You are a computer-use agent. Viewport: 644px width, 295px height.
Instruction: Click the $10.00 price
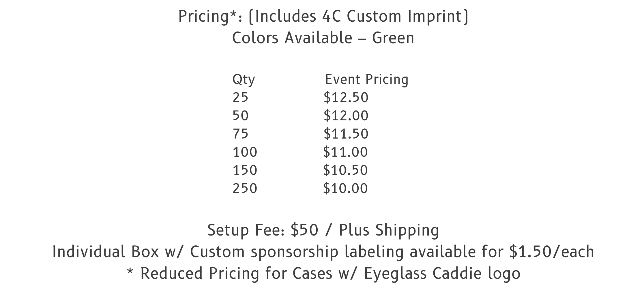(346, 188)
